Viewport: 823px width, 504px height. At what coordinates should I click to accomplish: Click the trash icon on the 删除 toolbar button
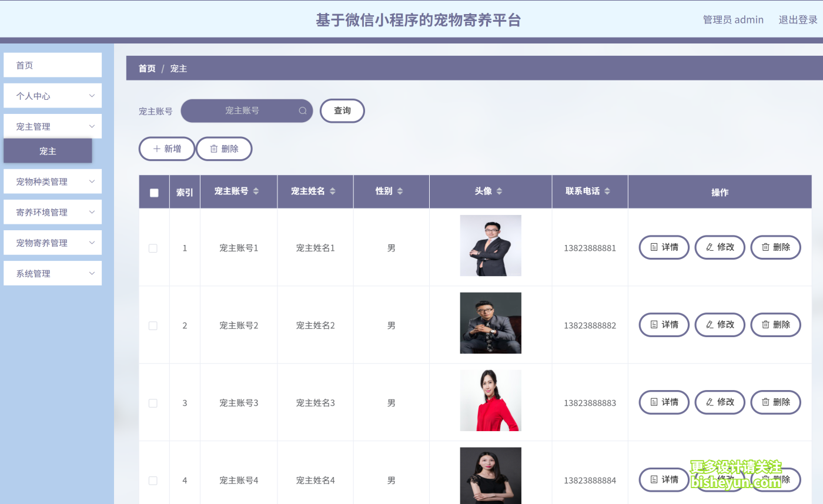click(213, 148)
